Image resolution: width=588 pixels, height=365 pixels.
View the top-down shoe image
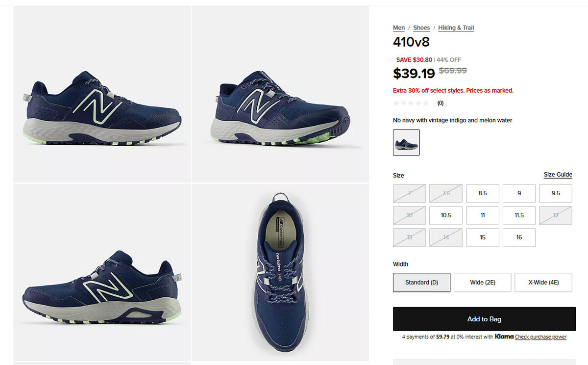point(280,272)
